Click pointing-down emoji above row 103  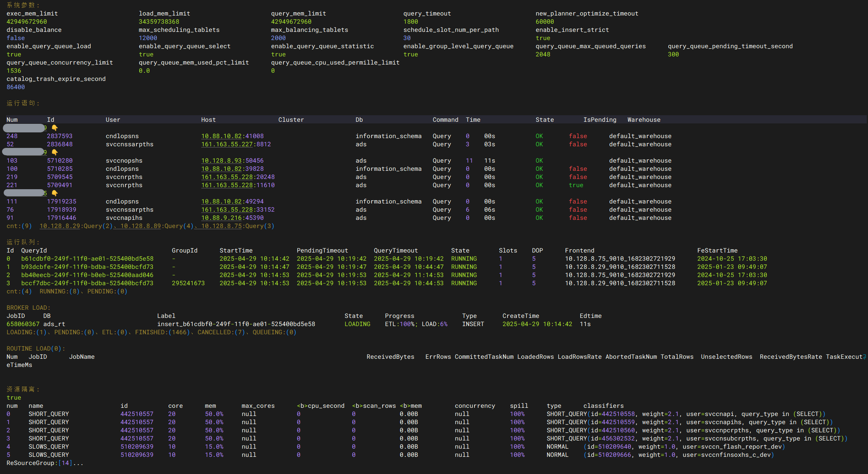pyautogui.click(x=55, y=152)
